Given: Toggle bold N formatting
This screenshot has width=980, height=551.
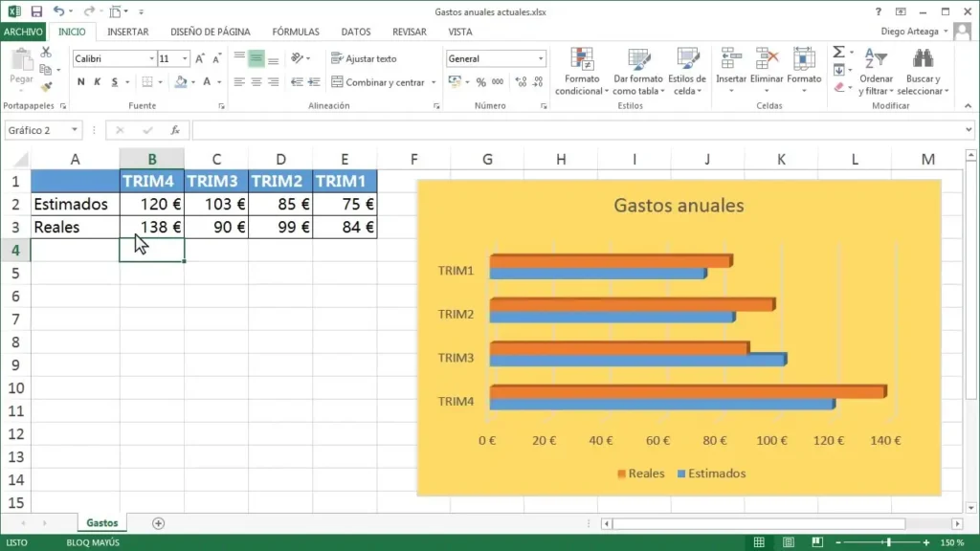Looking at the screenshot, I should (x=81, y=82).
